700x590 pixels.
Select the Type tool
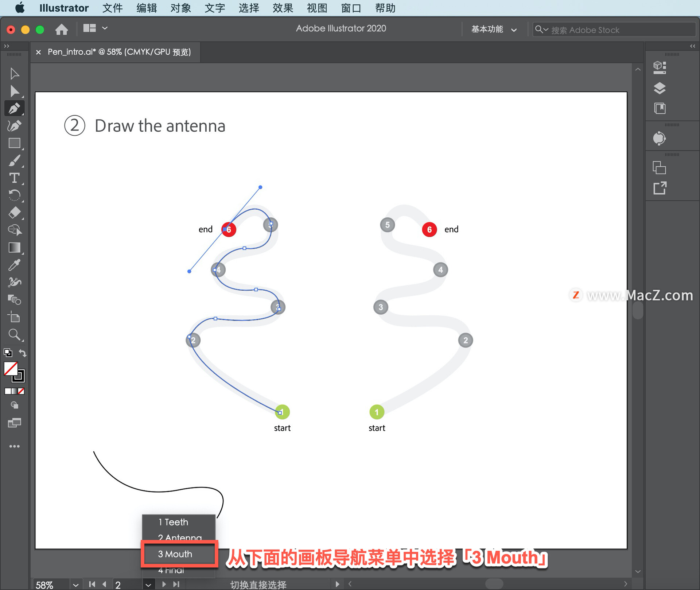[x=14, y=178]
